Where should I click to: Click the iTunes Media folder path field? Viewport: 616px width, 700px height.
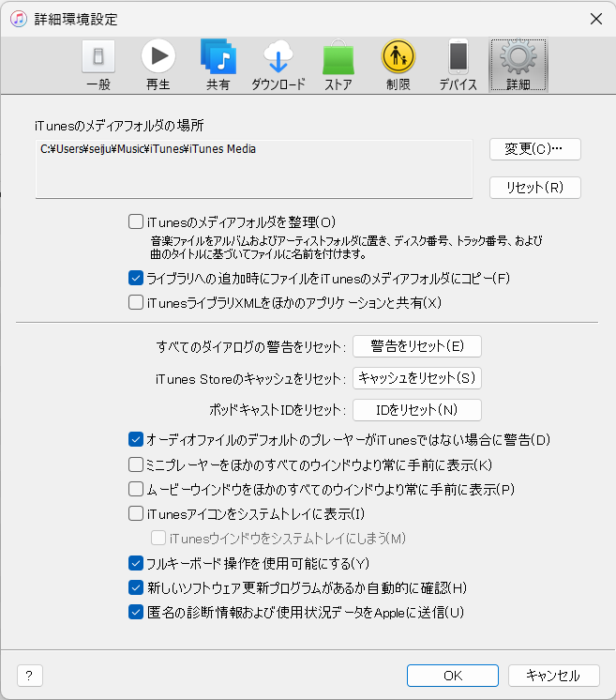(254, 169)
